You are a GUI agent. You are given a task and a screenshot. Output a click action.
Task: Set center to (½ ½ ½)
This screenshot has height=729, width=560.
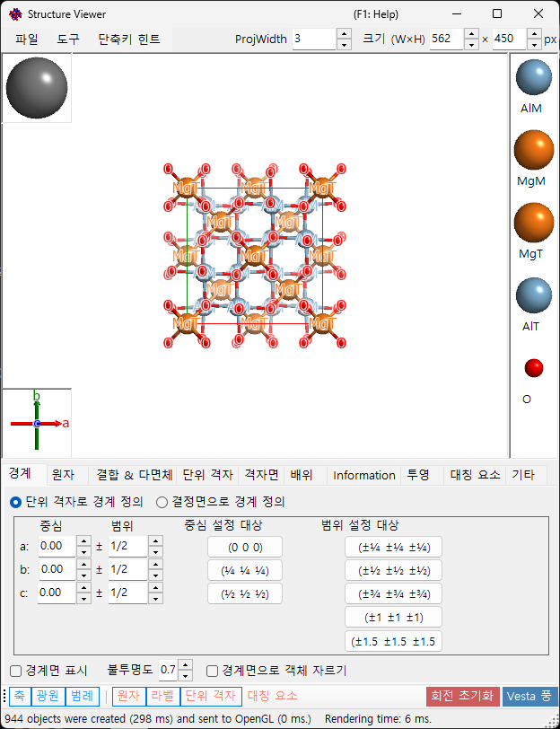pyautogui.click(x=245, y=593)
